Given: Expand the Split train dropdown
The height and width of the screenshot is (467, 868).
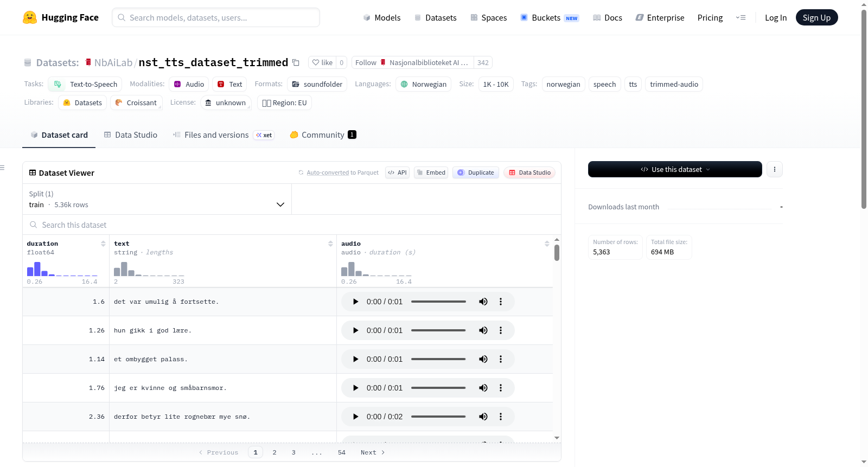Looking at the screenshot, I should 157,199.
